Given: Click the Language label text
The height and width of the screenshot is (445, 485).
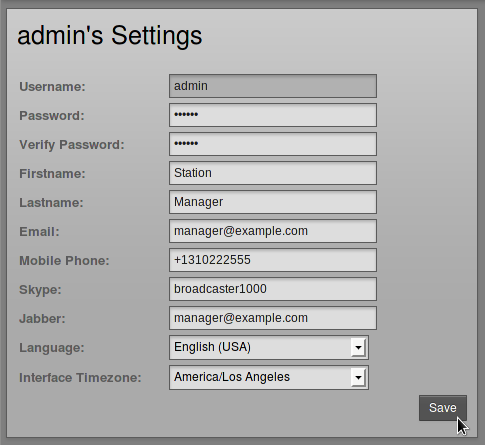Looking at the screenshot, I should pos(52,348).
